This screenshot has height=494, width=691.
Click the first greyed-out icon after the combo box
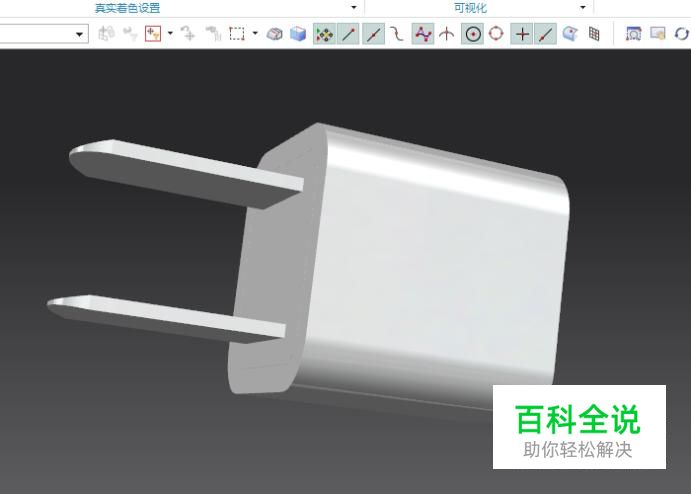coord(106,33)
